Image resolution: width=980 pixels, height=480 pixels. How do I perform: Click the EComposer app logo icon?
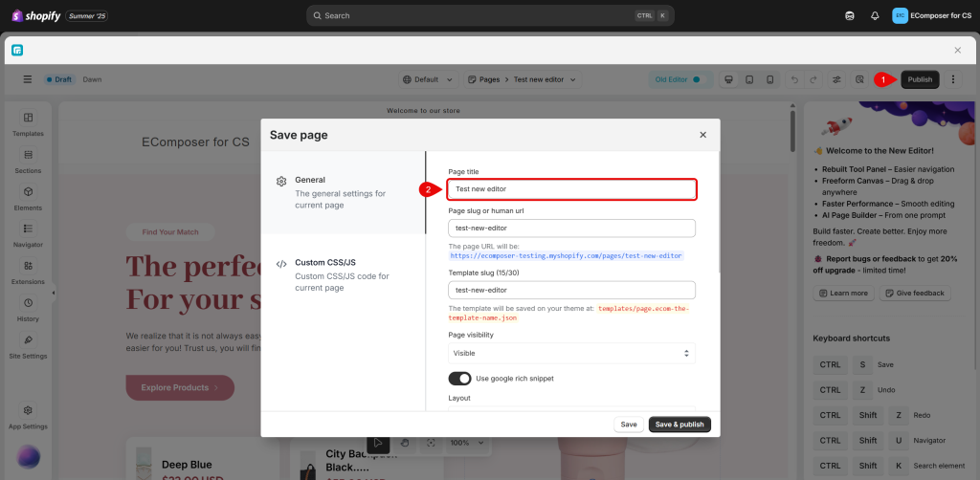coord(17,50)
